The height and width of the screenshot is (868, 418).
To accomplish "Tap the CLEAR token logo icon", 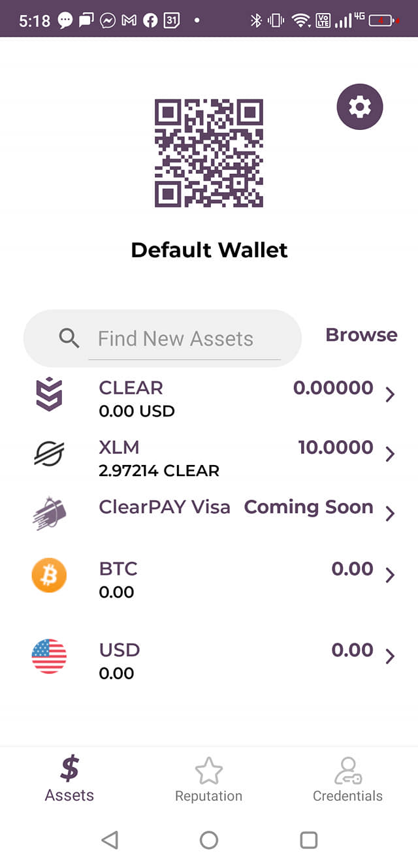I will coord(49,395).
